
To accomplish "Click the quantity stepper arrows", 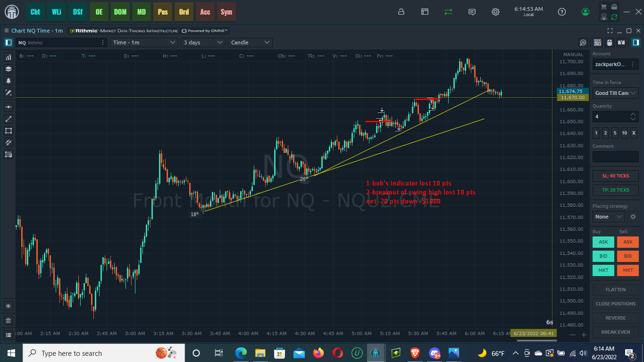I will 633,117.
